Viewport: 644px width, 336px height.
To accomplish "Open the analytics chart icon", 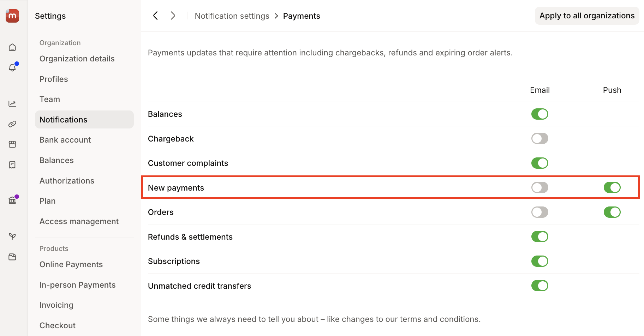I will click(12, 104).
